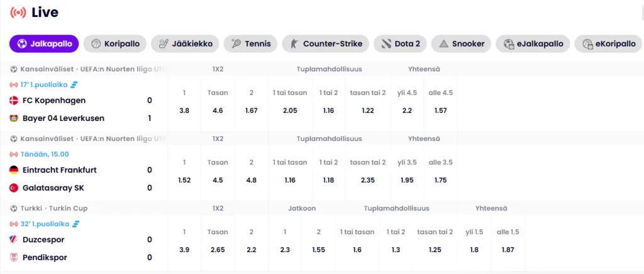Click the Dota 2 icon

(386, 43)
